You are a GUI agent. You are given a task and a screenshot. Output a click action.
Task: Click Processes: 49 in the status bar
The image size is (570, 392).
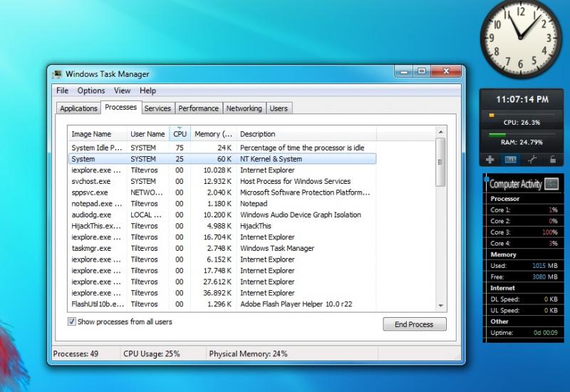[x=76, y=354]
